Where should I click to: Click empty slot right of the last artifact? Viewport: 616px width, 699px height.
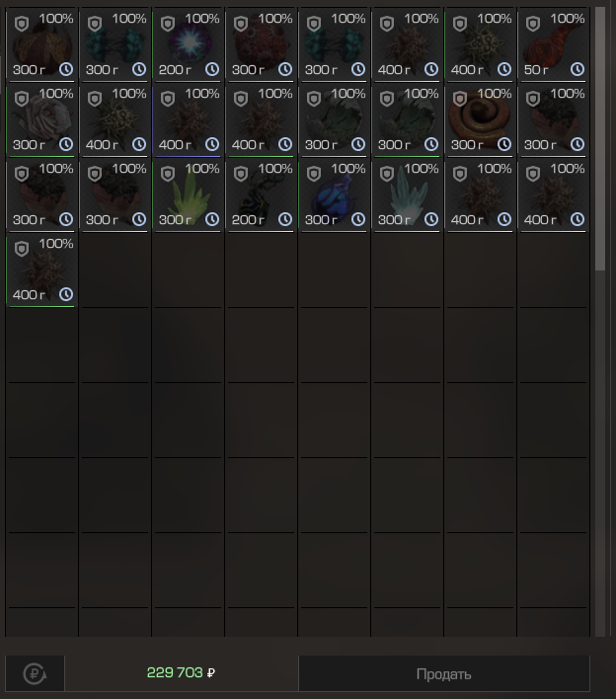pos(115,271)
